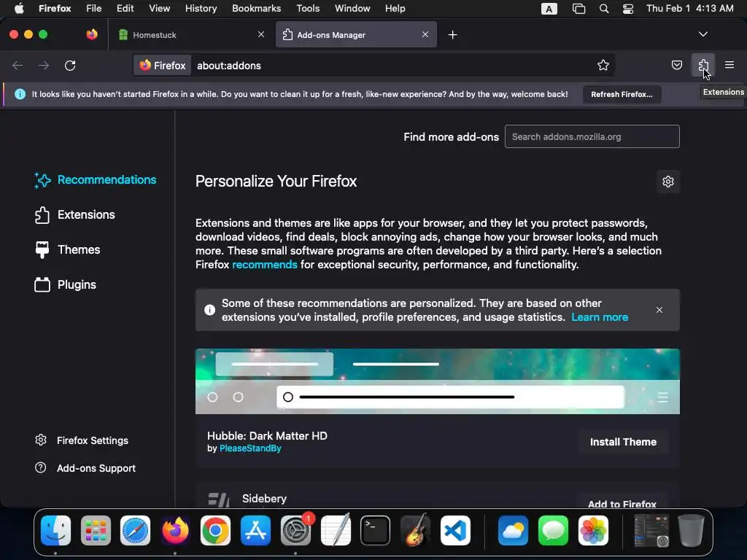Screen dimensions: 747x560
Task: Dismiss the personalized recommendations notice
Action: tap(659, 310)
